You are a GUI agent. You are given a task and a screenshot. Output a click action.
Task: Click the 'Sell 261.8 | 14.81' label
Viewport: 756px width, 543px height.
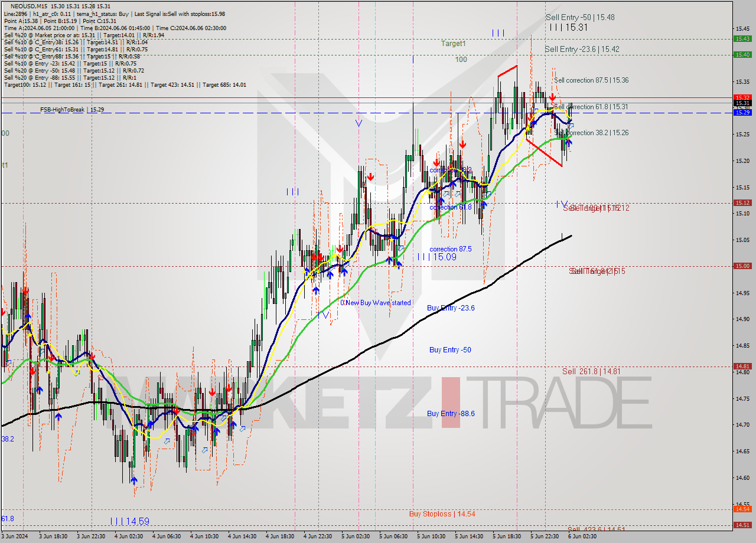pos(591,371)
